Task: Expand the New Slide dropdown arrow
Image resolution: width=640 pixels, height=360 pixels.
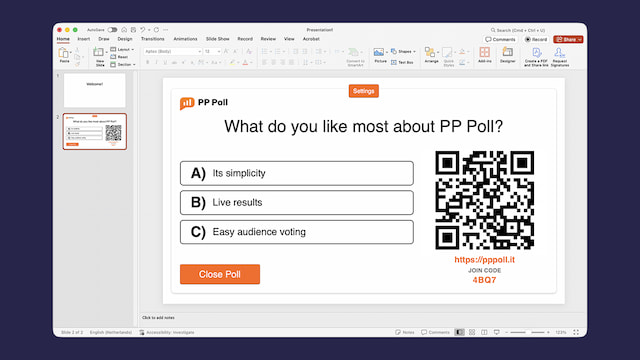Action: [x=107, y=53]
